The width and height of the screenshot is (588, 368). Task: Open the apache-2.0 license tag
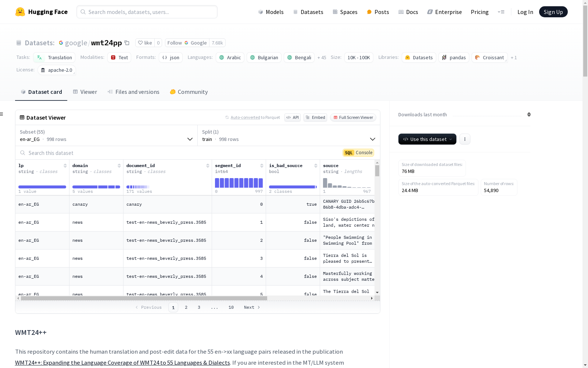(x=57, y=70)
